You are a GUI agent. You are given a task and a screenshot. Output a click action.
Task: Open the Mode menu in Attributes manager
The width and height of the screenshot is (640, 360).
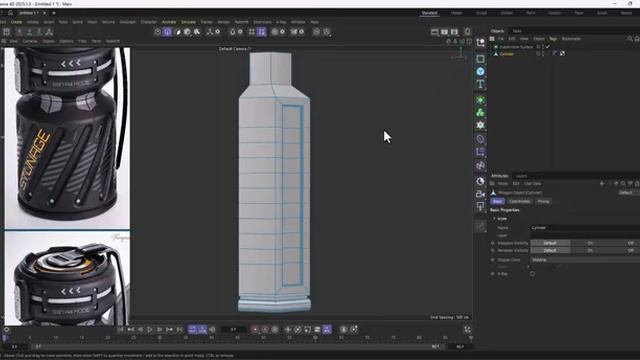pos(503,184)
